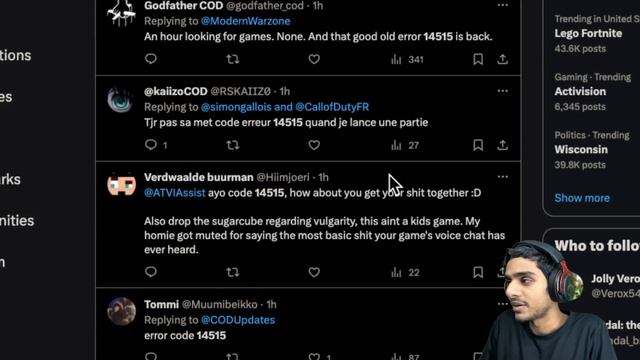View analytics showing 341 views

[407, 60]
